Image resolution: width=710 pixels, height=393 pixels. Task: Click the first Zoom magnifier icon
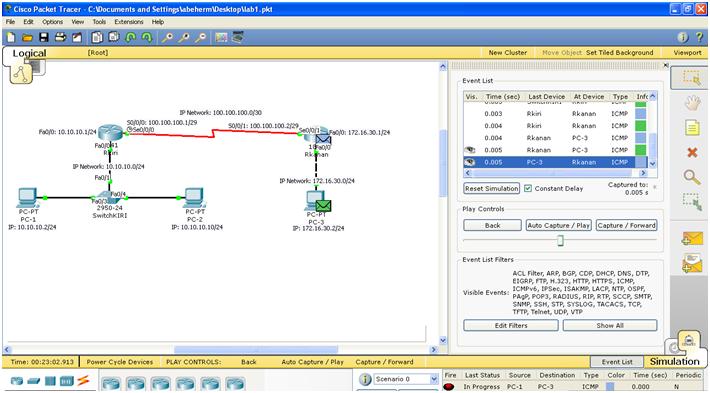click(167, 38)
